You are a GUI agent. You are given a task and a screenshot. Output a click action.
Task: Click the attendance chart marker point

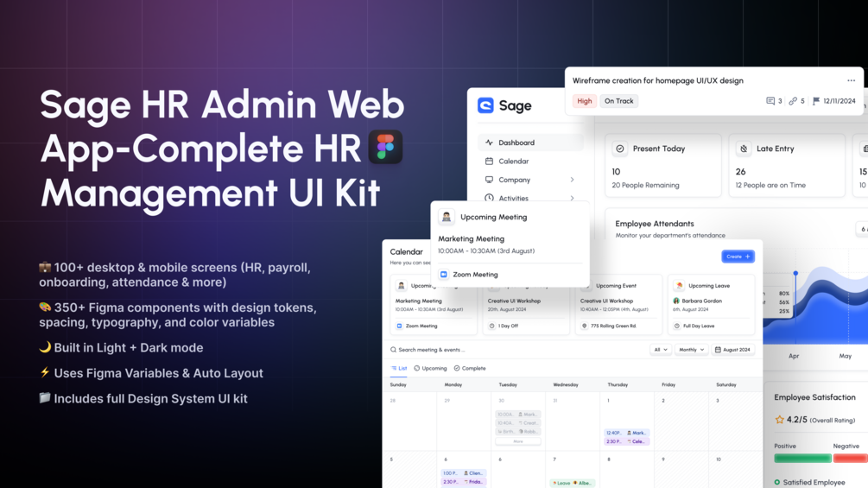795,273
